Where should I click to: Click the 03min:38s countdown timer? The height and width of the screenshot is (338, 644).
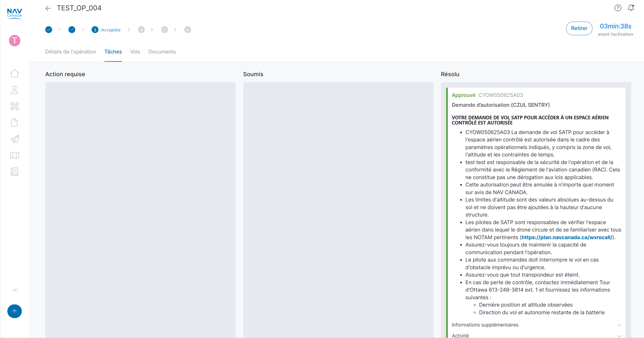pyautogui.click(x=616, y=26)
